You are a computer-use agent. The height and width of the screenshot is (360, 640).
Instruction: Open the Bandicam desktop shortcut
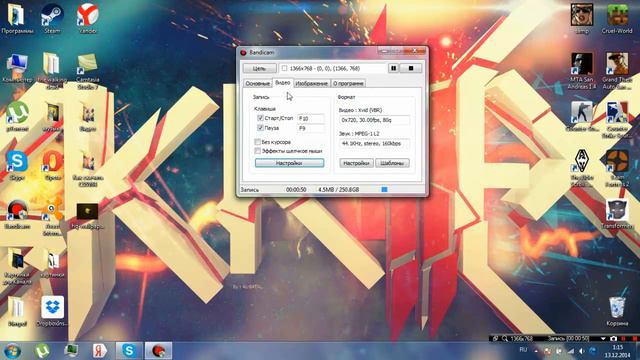[17, 214]
